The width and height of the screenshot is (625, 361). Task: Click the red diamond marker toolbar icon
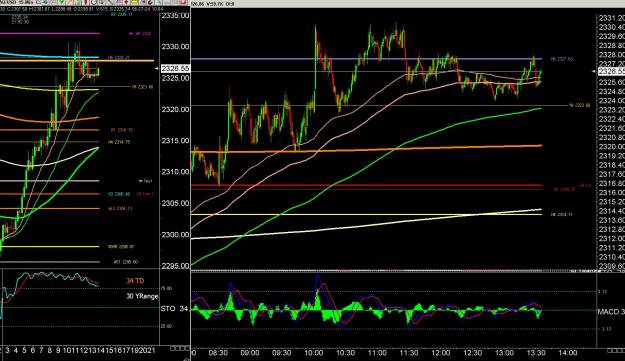(x=126, y=2)
